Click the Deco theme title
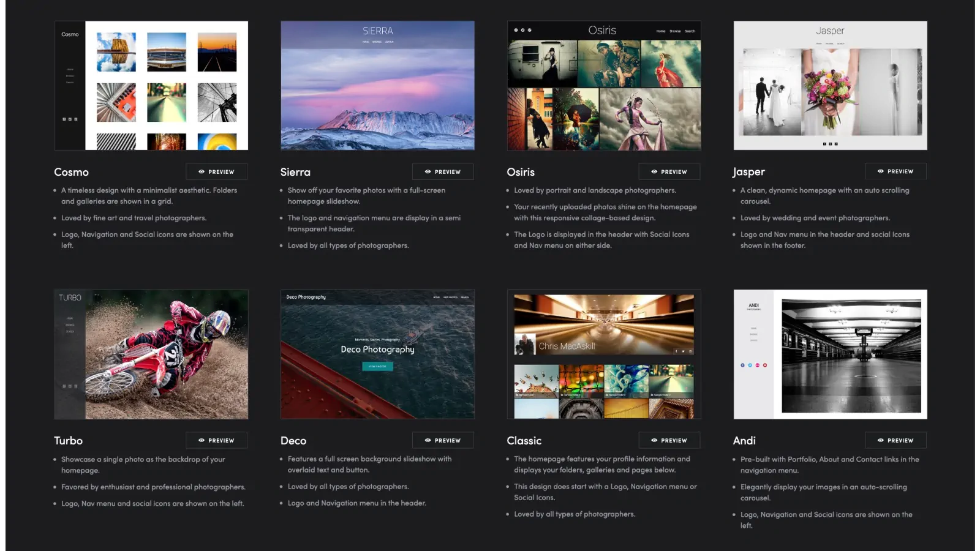The width and height of the screenshot is (980, 551). pyautogui.click(x=293, y=441)
